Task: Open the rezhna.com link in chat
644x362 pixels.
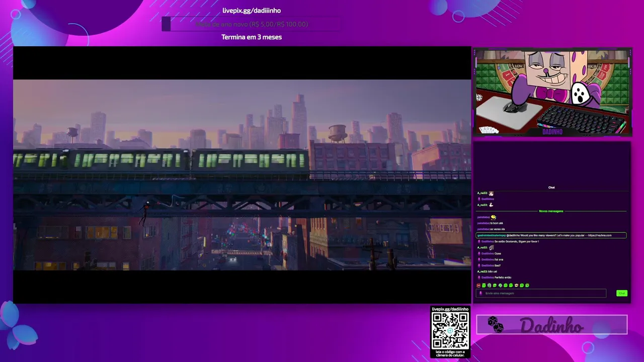Action: click(600, 235)
